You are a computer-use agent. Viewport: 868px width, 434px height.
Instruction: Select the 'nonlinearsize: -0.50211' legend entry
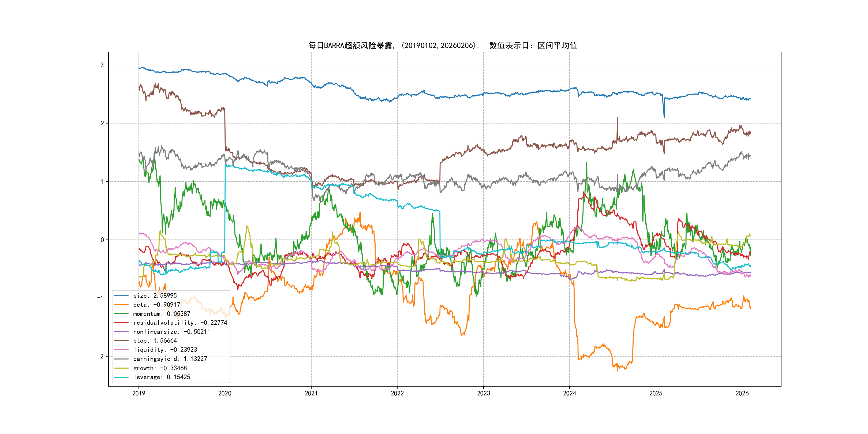[171, 332]
